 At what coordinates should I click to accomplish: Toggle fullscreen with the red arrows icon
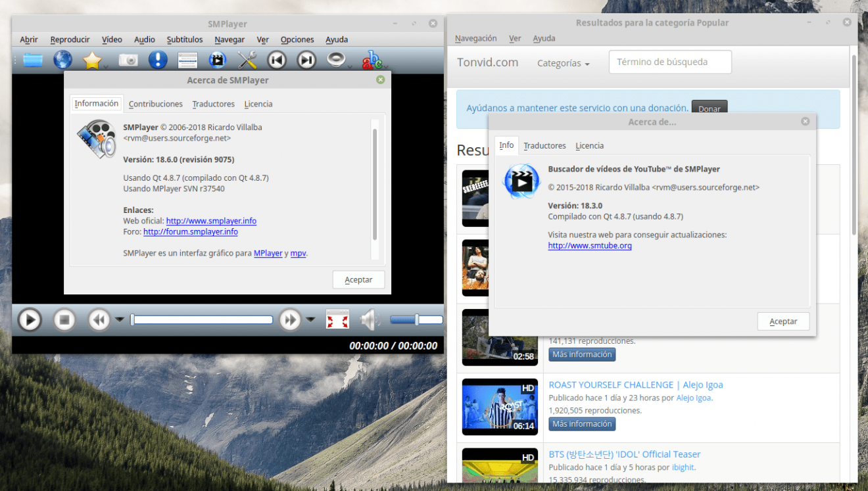point(337,320)
